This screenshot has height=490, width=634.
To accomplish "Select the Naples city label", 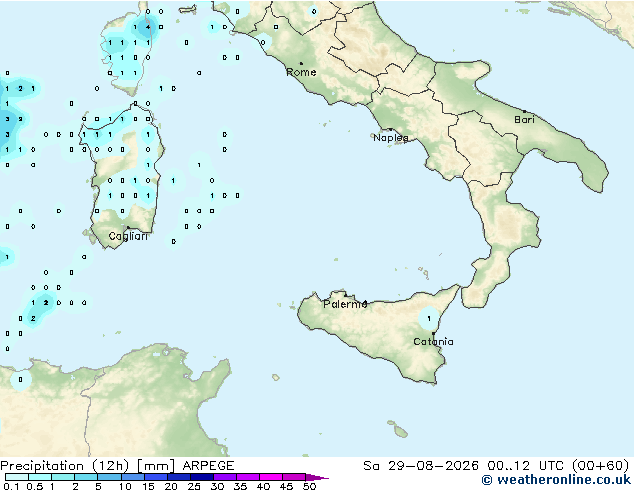I will click(391, 138).
